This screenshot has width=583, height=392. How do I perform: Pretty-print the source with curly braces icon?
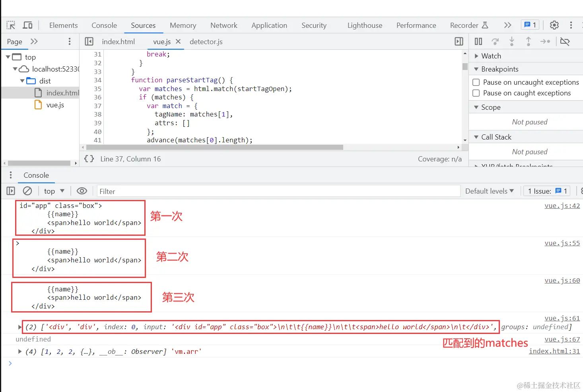tap(89, 159)
